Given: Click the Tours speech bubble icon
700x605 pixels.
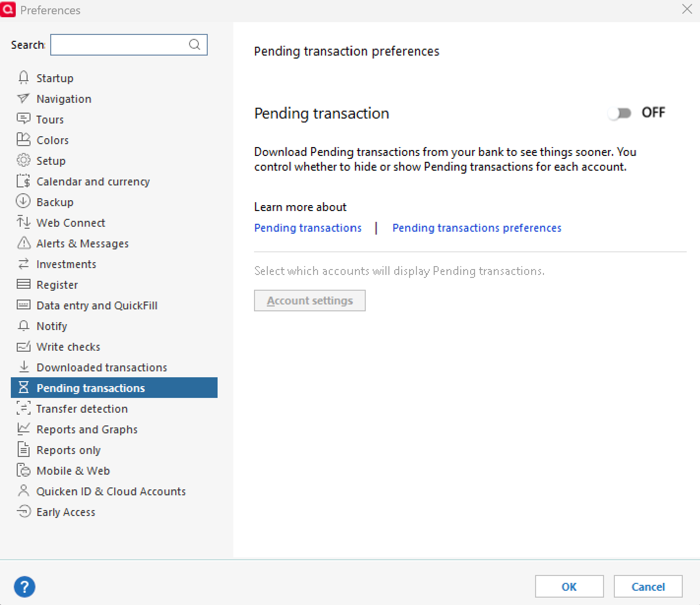Looking at the screenshot, I should click(x=23, y=119).
